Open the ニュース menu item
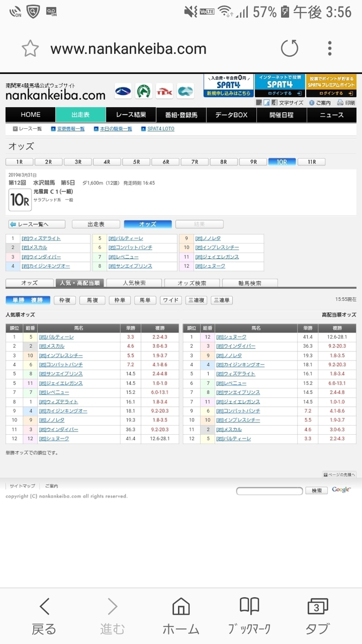 point(331,115)
